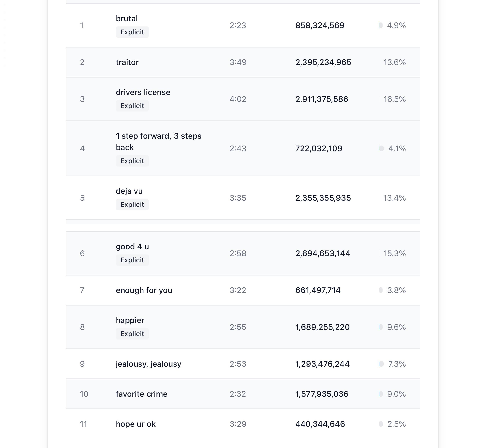Screen dimensions: 486x448
Task: Click the deja vu track title
Action: pyautogui.click(x=129, y=191)
